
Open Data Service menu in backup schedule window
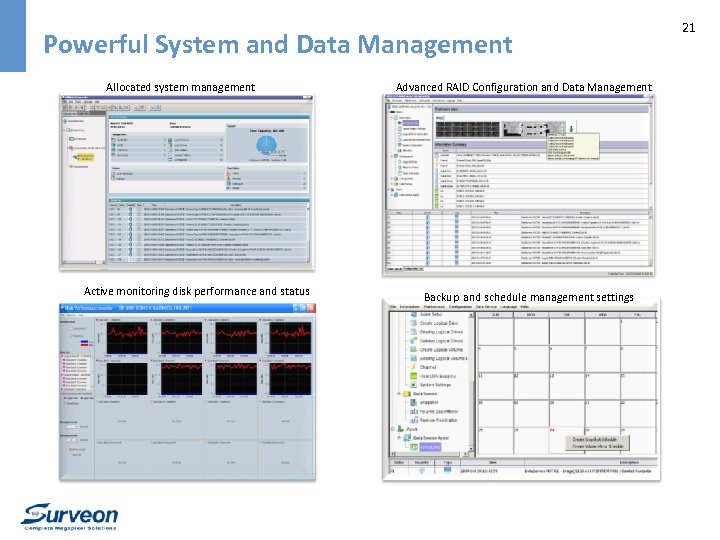tap(486, 307)
